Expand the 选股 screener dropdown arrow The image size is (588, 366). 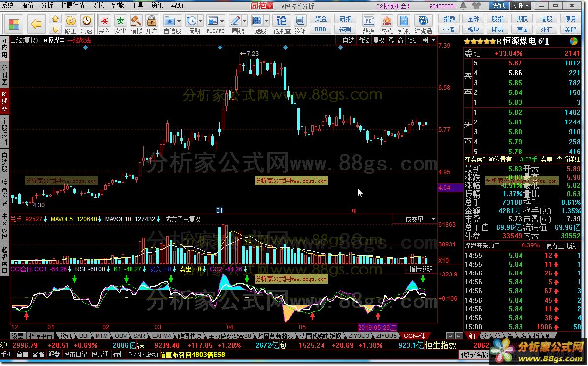click(266, 21)
